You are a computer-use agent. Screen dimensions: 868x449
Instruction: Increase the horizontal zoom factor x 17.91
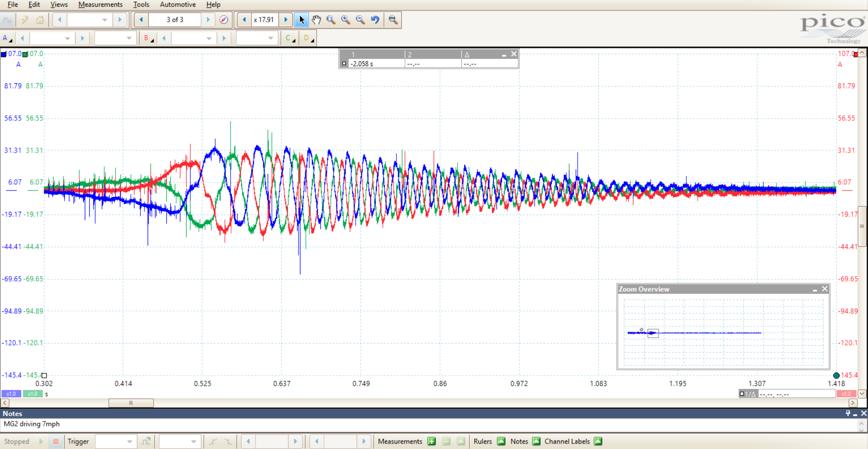pyautogui.click(x=286, y=20)
